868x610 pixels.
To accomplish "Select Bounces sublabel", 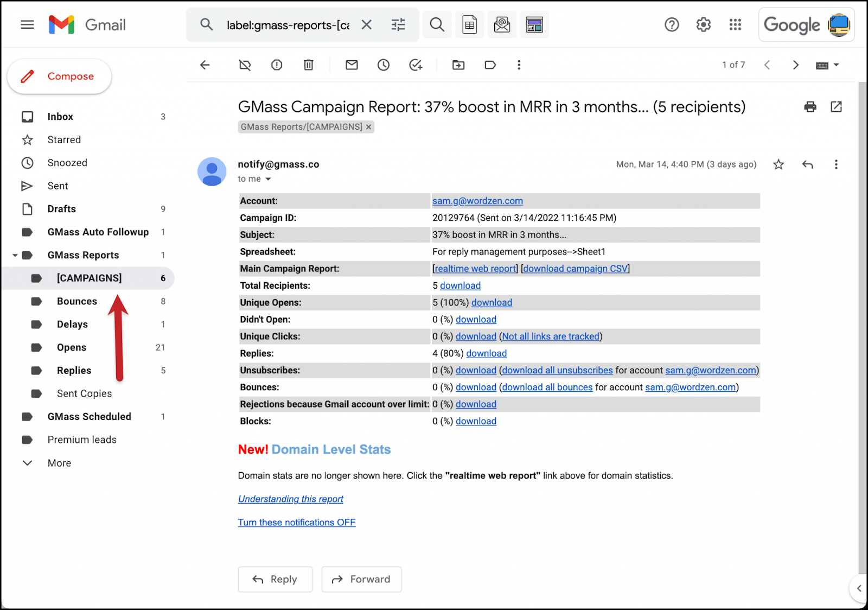I will click(88, 301).
